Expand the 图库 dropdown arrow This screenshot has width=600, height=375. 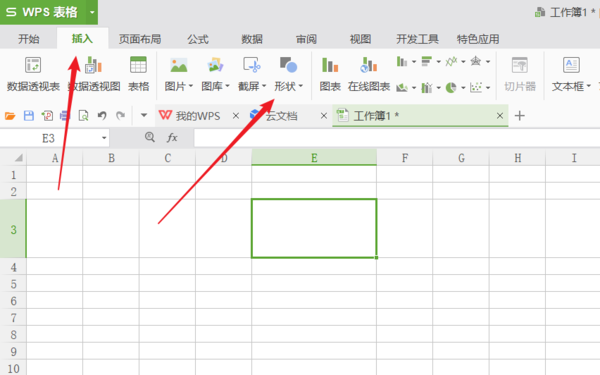[x=227, y=86]
